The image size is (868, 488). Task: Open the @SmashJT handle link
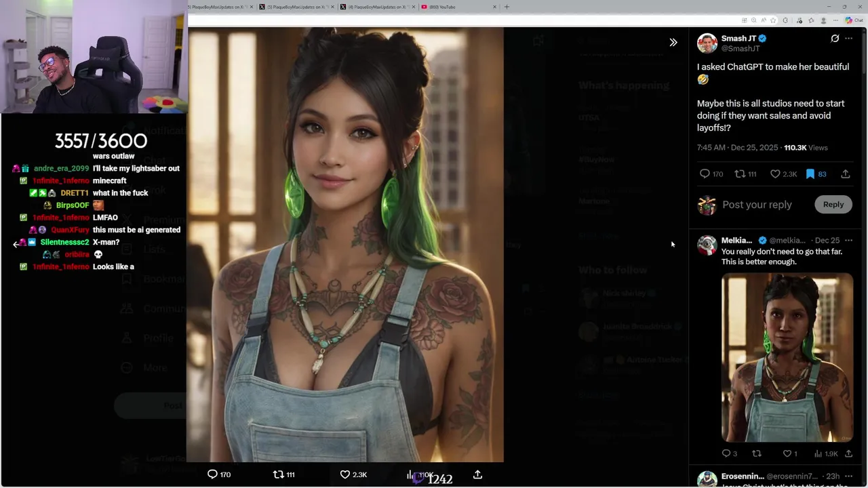click(x=741, y=49)
